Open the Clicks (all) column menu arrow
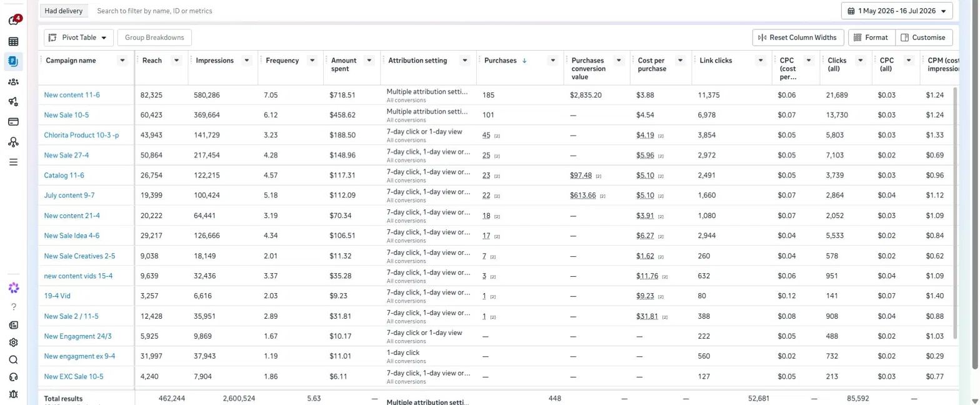The height and width of the screenshot is (405, 980). 861,61
